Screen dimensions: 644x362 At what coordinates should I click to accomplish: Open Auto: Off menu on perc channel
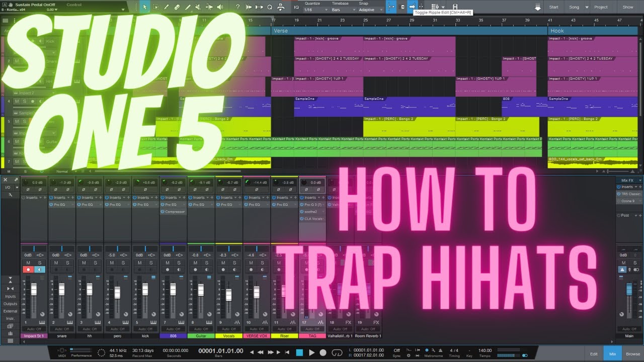point(118,329)
